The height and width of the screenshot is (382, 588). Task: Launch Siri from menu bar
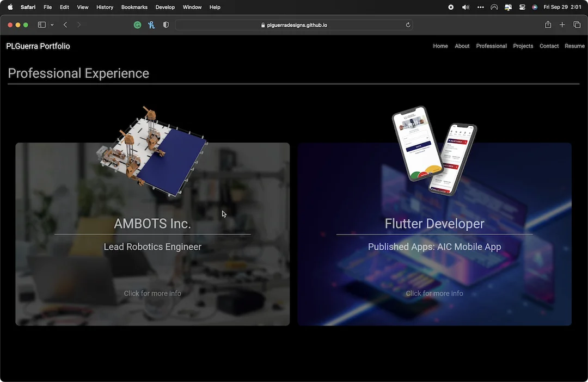[x=535, y=7]
